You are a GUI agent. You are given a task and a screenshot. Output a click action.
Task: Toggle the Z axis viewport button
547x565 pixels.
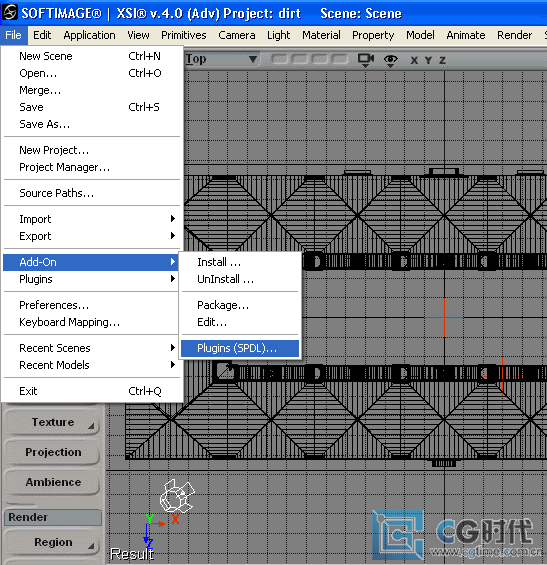(x=442, y=60)
